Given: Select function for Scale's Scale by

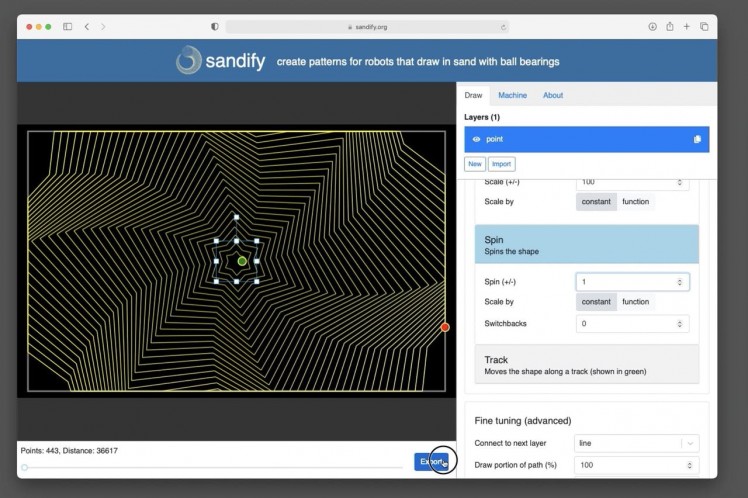Looking at the screenshot, I should point(635,202).
